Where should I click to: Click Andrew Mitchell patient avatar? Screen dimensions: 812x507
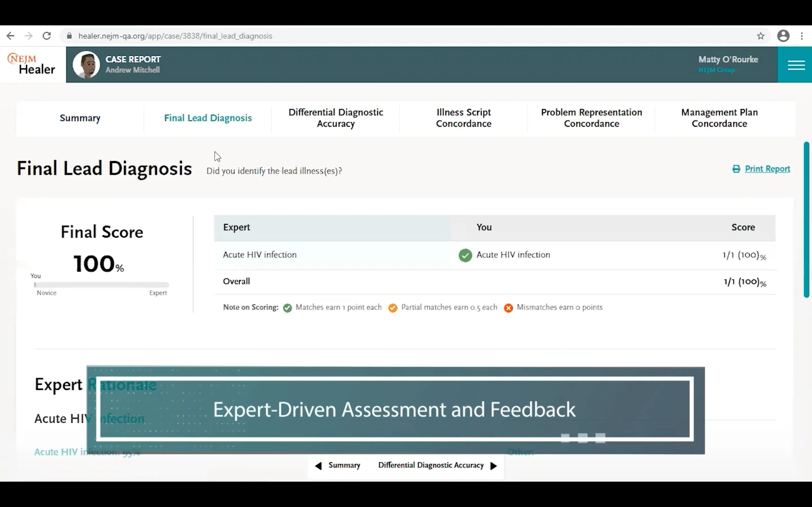(86, 65)
